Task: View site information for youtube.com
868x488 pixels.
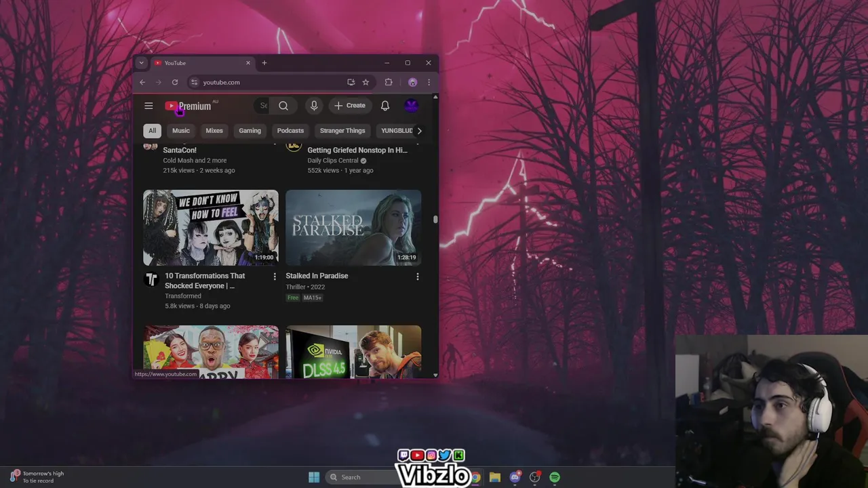Action: pos(194,82)
